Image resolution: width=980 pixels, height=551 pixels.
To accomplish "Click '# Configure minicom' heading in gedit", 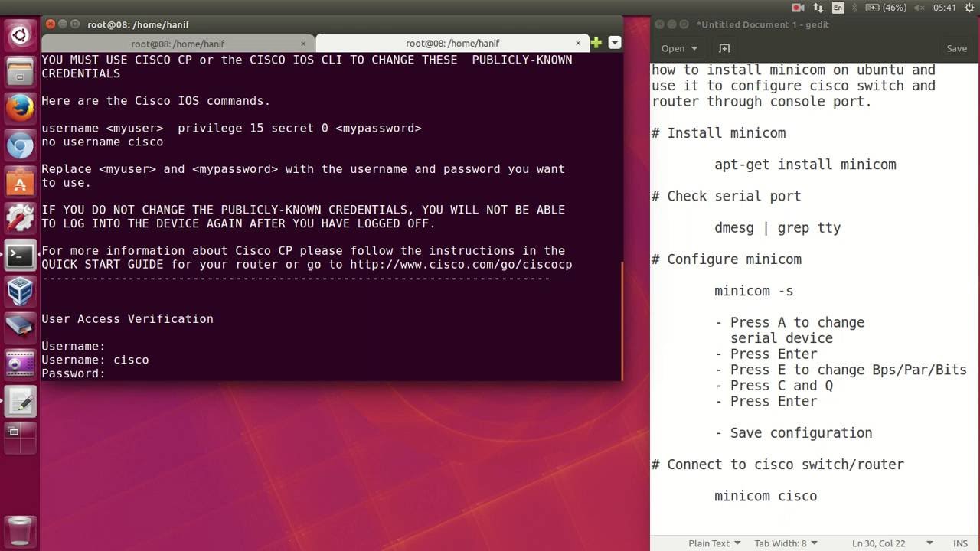I will pos(726,259).
